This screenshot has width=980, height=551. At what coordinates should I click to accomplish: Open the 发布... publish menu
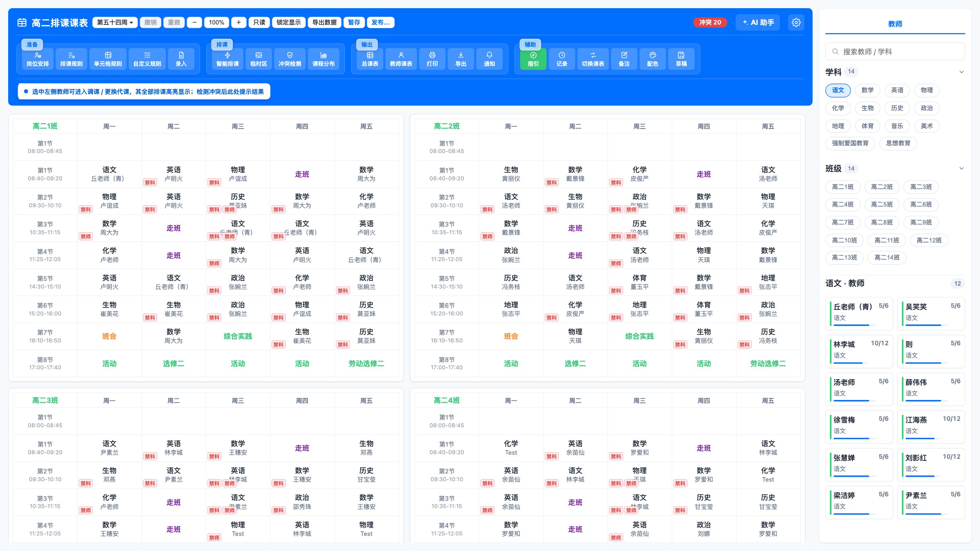click(x=381, y=22)
